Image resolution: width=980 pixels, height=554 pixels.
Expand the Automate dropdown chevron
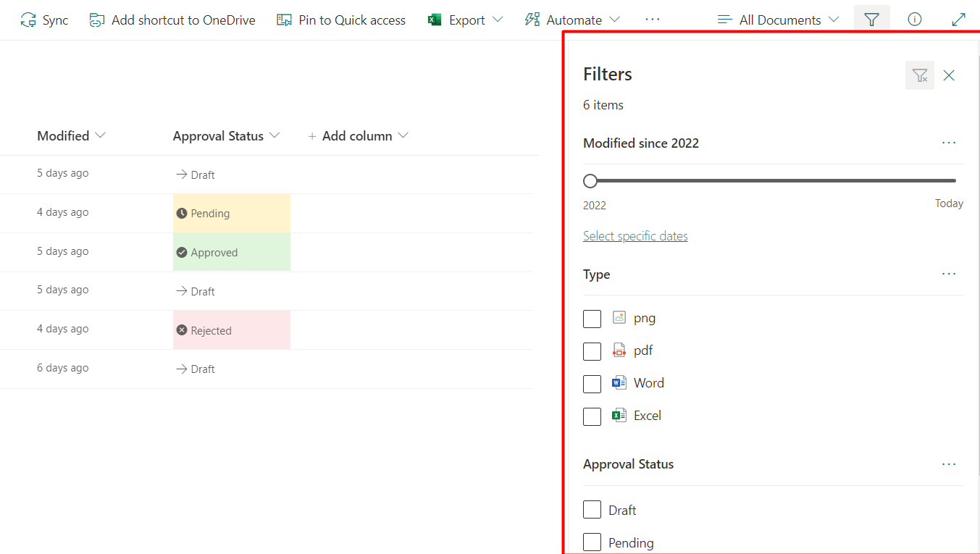pyautogui.click(x=614, y=20)
